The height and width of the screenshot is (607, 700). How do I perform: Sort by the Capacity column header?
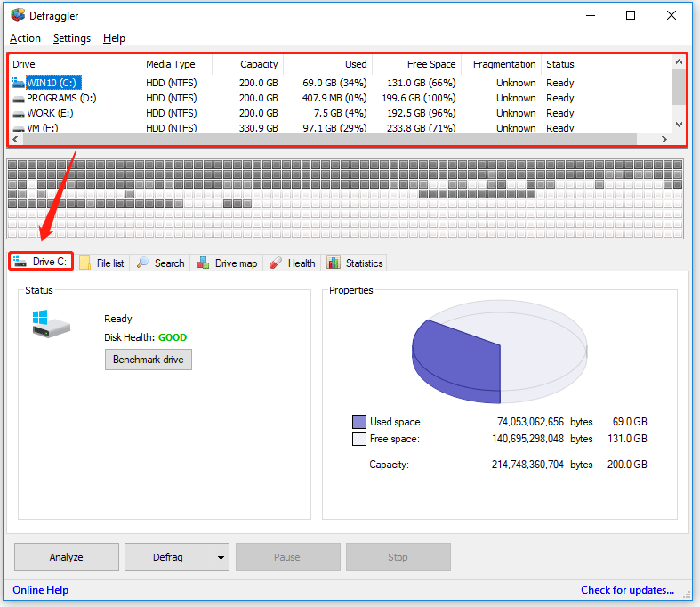pyautogui.click(x=248, y=64)
